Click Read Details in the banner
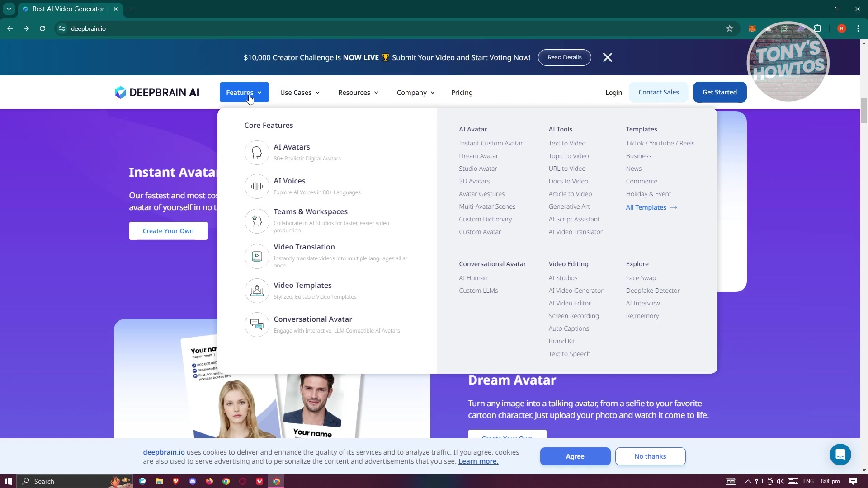The width and height of the screenshot is (868, 488). (564, 57)
